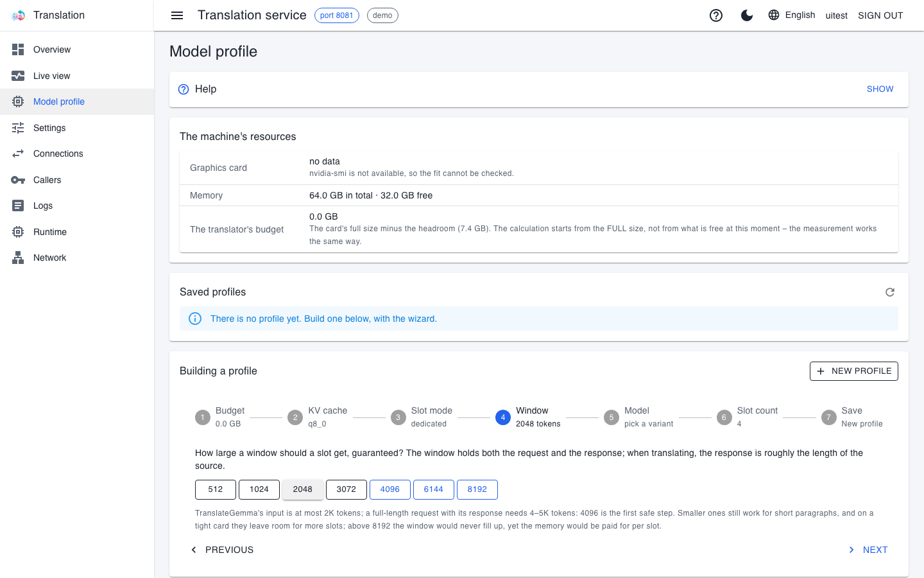Choose the 4096 token window
Image resolution: width=924 pixels, height=578 pixels.
(x=390, y=489)
